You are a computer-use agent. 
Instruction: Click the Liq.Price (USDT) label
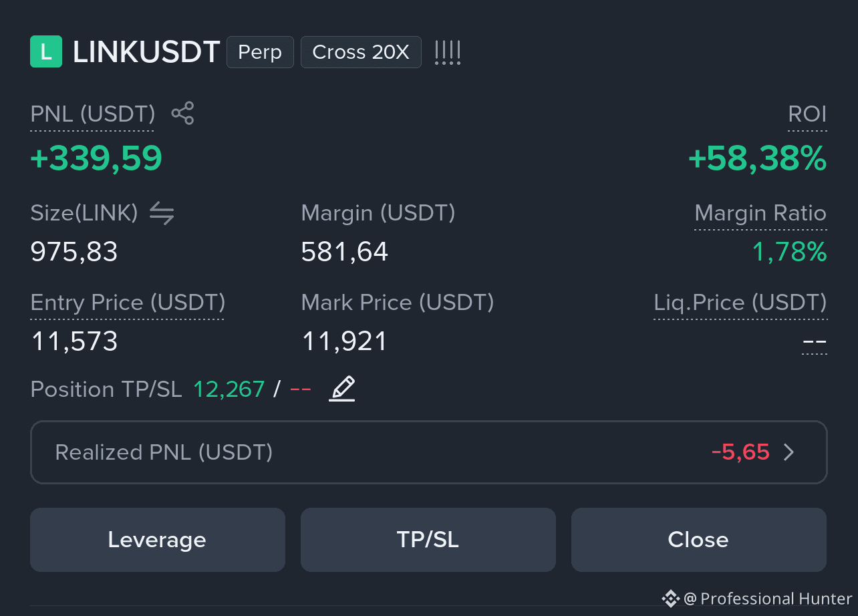click(x=740, y=303)
